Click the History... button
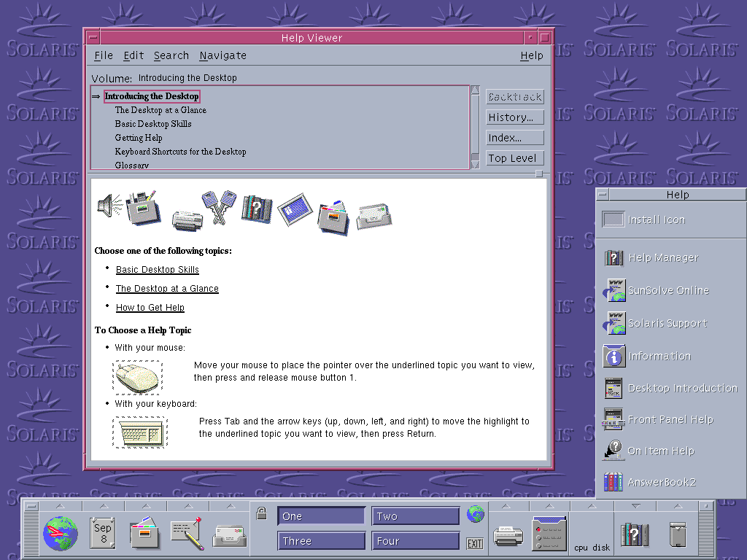This screenshot has width=747, height=560. (x=515, y=117)
